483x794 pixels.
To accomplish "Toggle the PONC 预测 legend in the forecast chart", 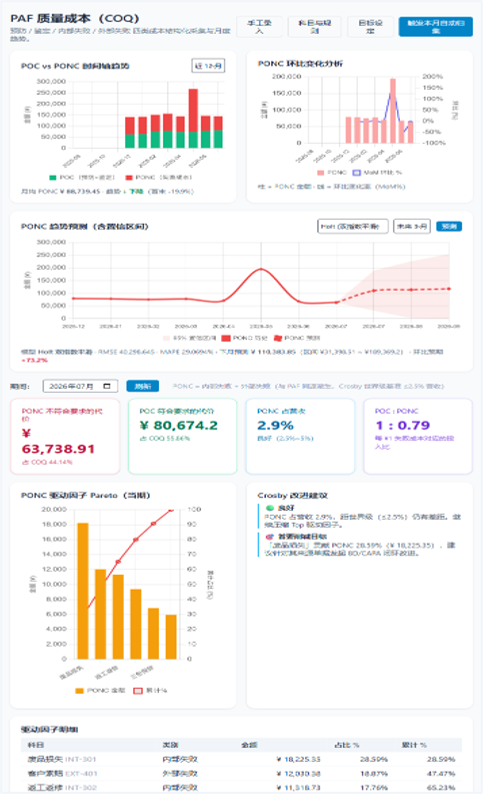I will point(297,338).
